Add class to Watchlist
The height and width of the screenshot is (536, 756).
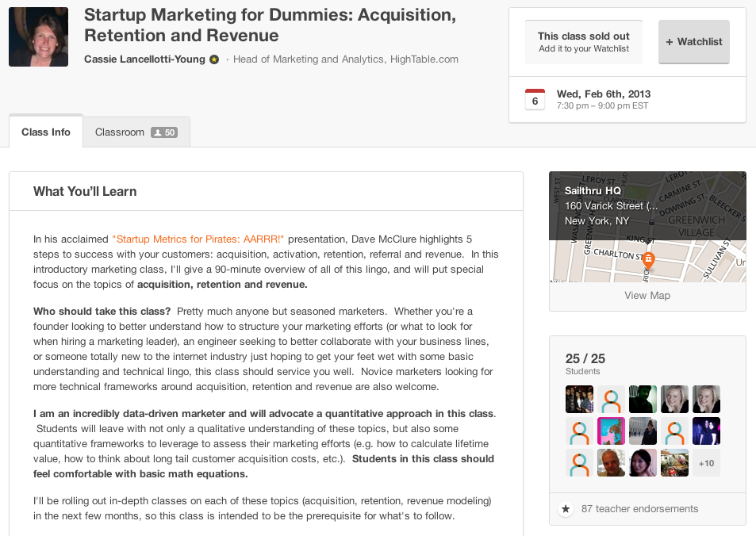(x=694, y=42)
